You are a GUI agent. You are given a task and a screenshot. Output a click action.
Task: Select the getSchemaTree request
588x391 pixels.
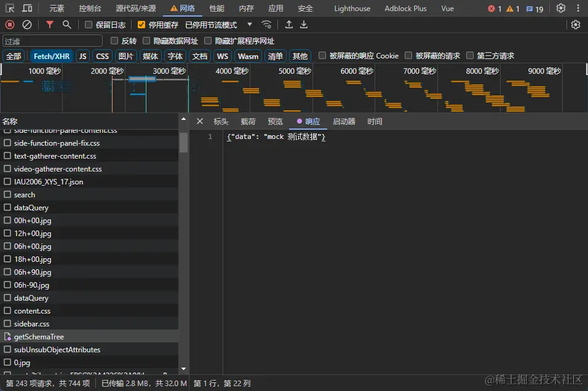pos(39,337)
